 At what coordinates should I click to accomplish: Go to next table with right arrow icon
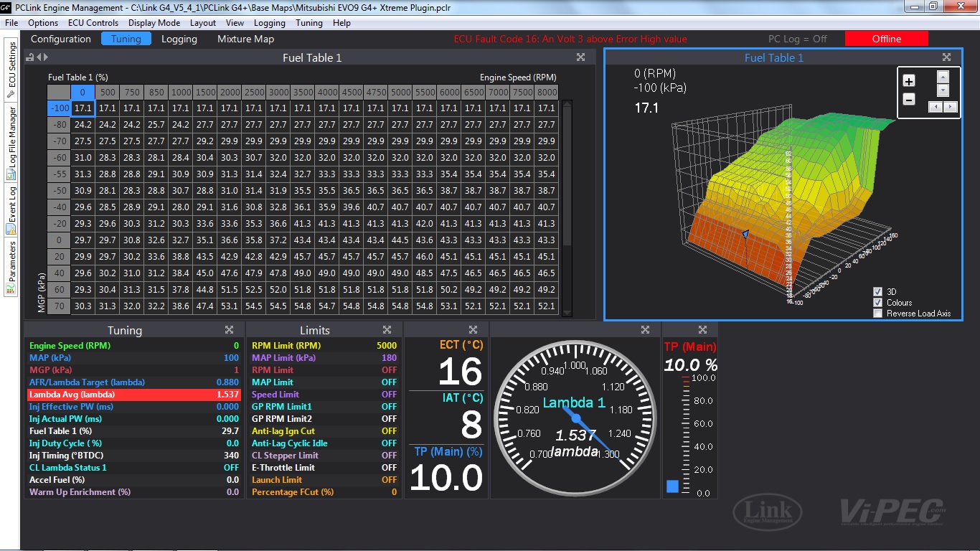(x=45, y=57)
